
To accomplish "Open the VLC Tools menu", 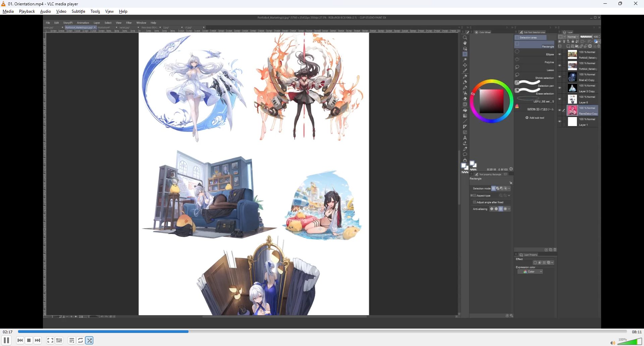I will [x=95, y=11].
